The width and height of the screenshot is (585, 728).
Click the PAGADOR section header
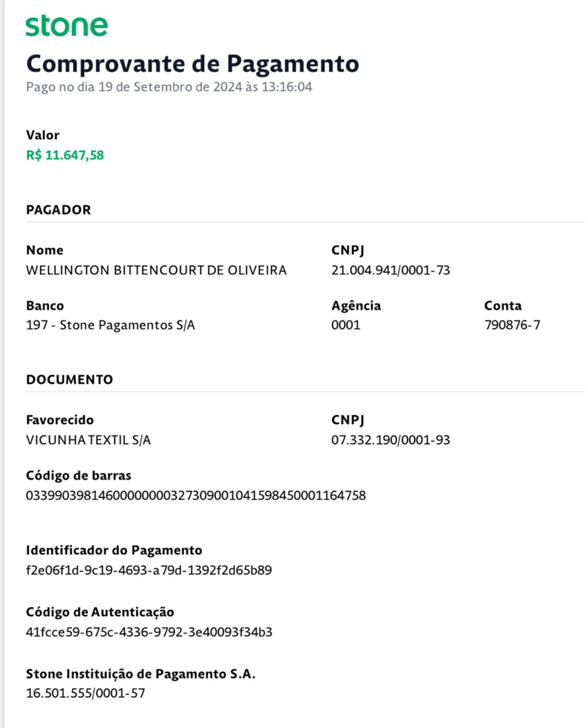pyautogui.click(x=59, y=210)
